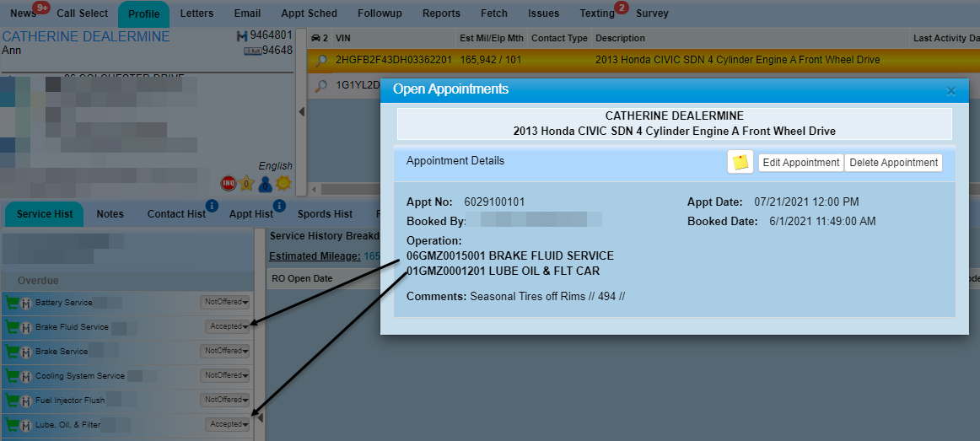The image size is (980, 441).
Task: Click the blue person icon in profile
Action: point(265,183)
